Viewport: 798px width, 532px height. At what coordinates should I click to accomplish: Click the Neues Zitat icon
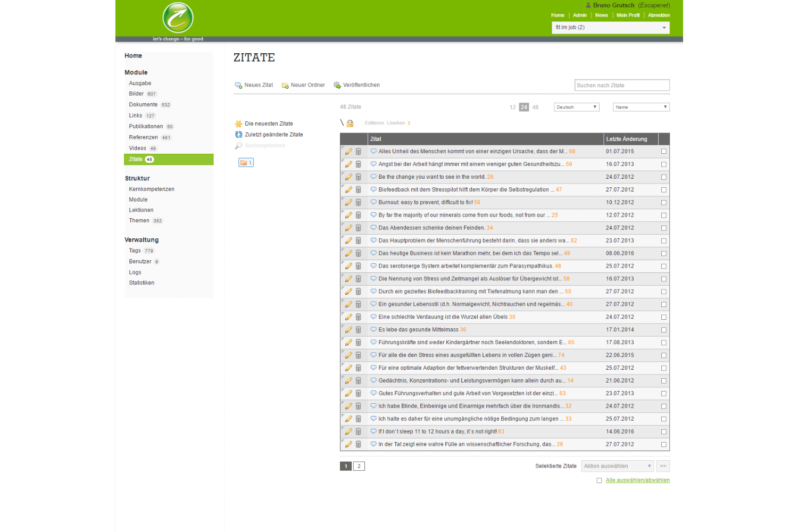(238, 85)
